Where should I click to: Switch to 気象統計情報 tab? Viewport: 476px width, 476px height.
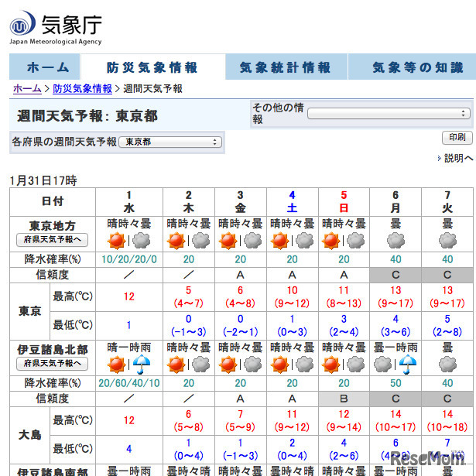coord(286,67)
